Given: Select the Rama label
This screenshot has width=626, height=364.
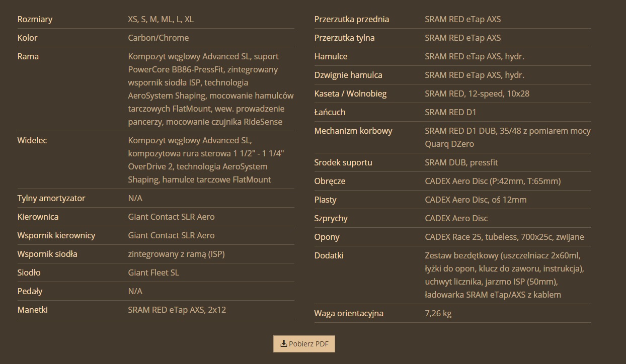Looking at the screenshot, I should (x=28, y=56).
